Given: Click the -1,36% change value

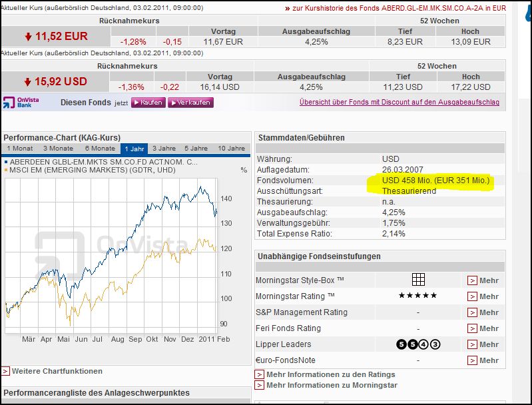Looking at the screenshot, I should (x=131, y=87).
